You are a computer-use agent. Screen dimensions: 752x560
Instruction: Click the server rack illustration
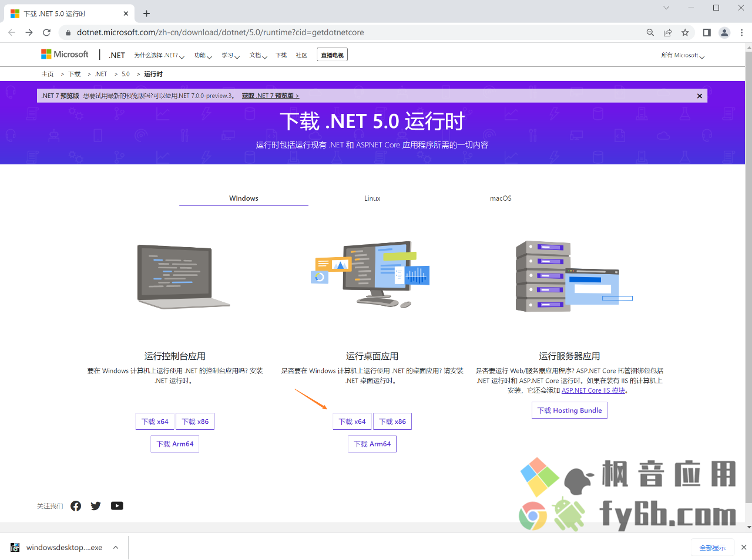pos(573,276)
